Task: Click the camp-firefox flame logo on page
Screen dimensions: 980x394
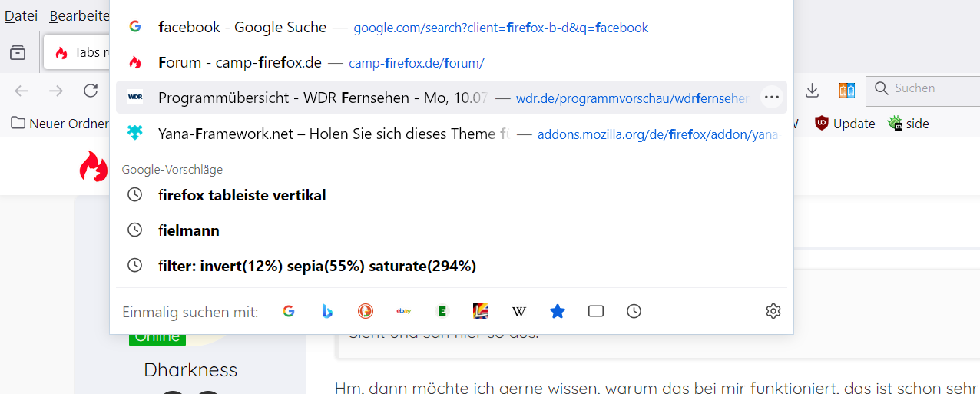Action: pos(94,166)
